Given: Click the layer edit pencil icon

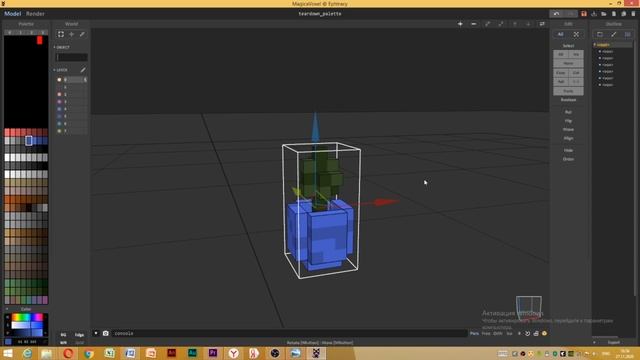Looking at the screenshot, I should [83, 70].
